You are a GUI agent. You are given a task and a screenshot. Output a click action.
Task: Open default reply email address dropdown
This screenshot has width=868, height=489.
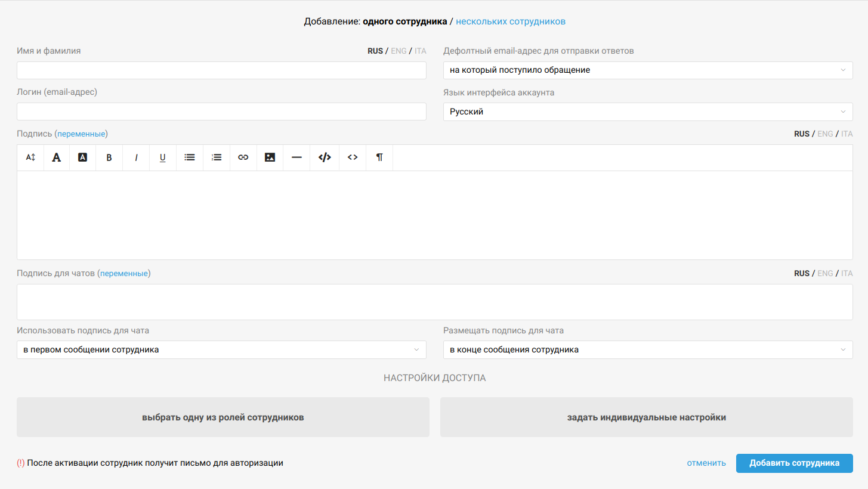(x=647, y=70)
